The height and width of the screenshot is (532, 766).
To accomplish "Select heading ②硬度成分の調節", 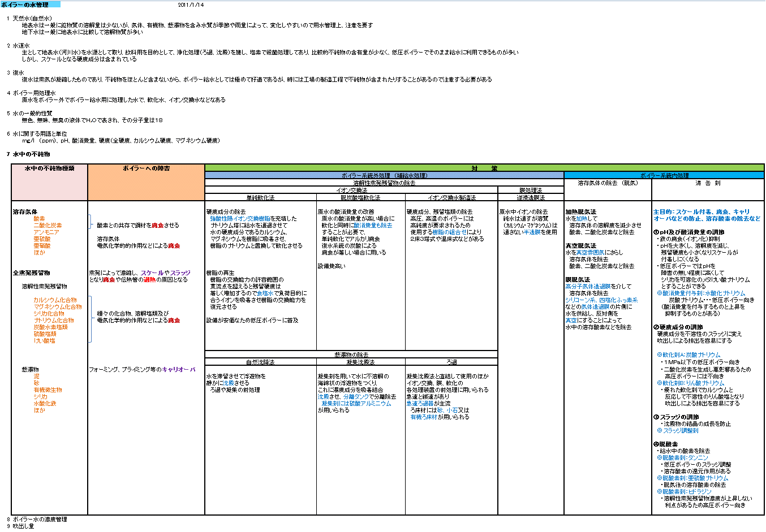I will point(678,327).
